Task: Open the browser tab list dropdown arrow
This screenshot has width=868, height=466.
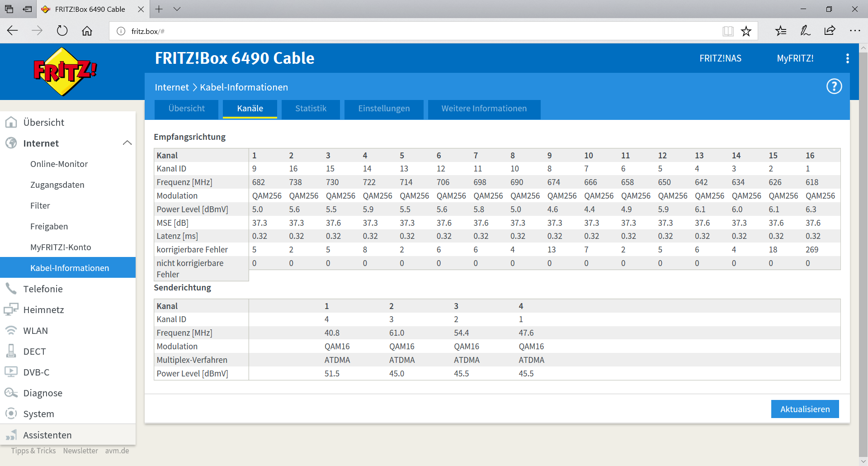Action: (177, 9)
